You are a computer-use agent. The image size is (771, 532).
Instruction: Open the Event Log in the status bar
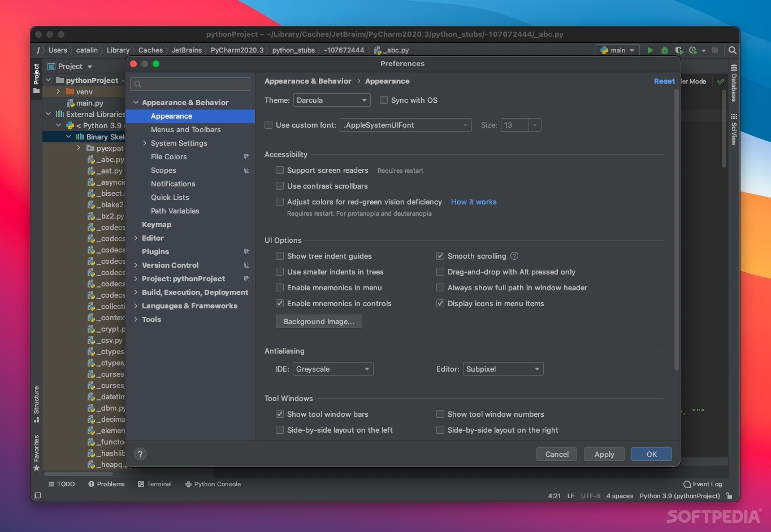703,484
